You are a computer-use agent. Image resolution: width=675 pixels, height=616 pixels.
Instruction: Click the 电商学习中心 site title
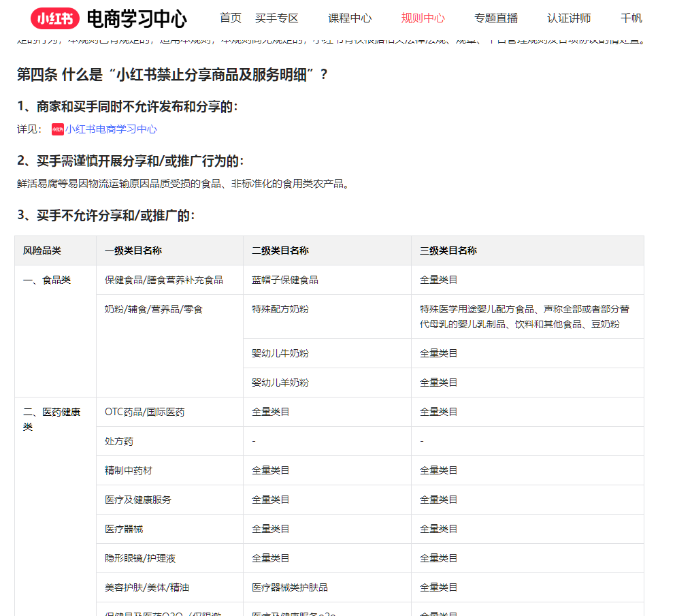(x=137, y=18)
